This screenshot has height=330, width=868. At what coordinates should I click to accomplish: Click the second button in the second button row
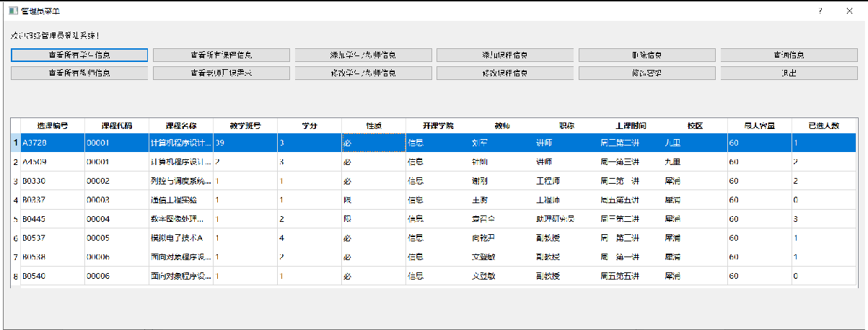pyautogui.click(x=222, y=73)
